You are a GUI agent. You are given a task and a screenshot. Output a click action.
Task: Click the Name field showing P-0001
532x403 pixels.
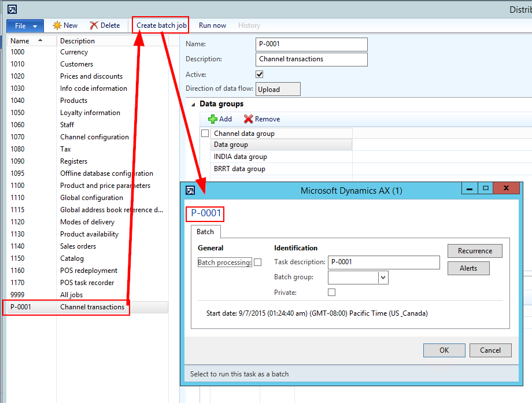(x=311, y=44)
